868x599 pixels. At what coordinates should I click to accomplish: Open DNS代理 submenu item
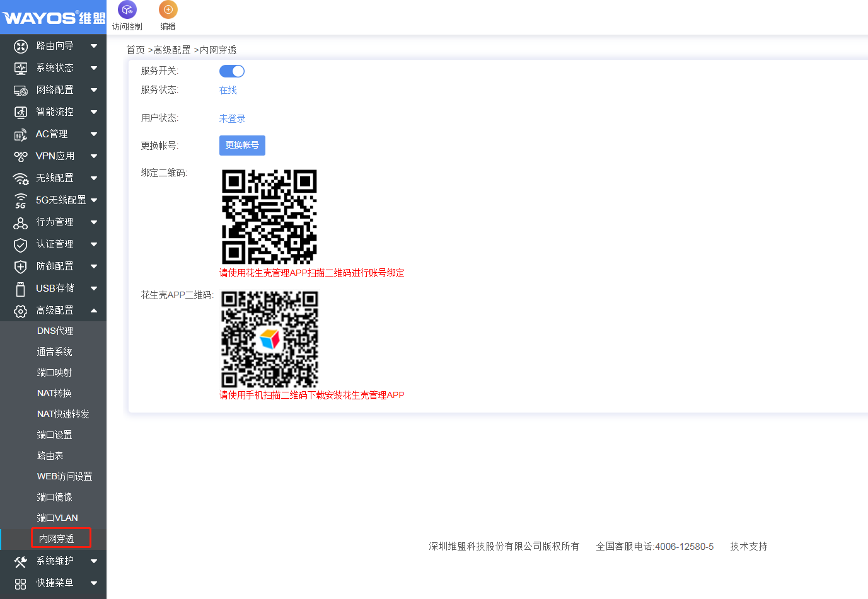point(55,331)
